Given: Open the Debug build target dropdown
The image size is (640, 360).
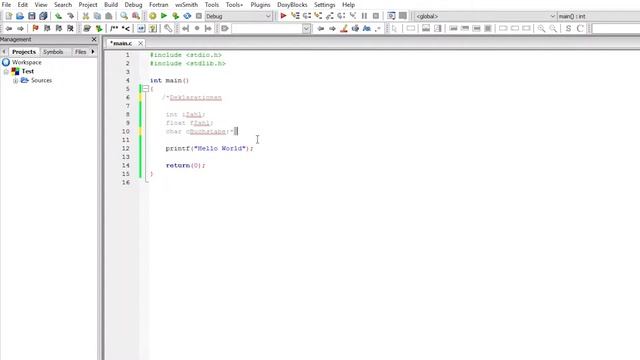Looking at the screenshot, I should coord(238,16).
